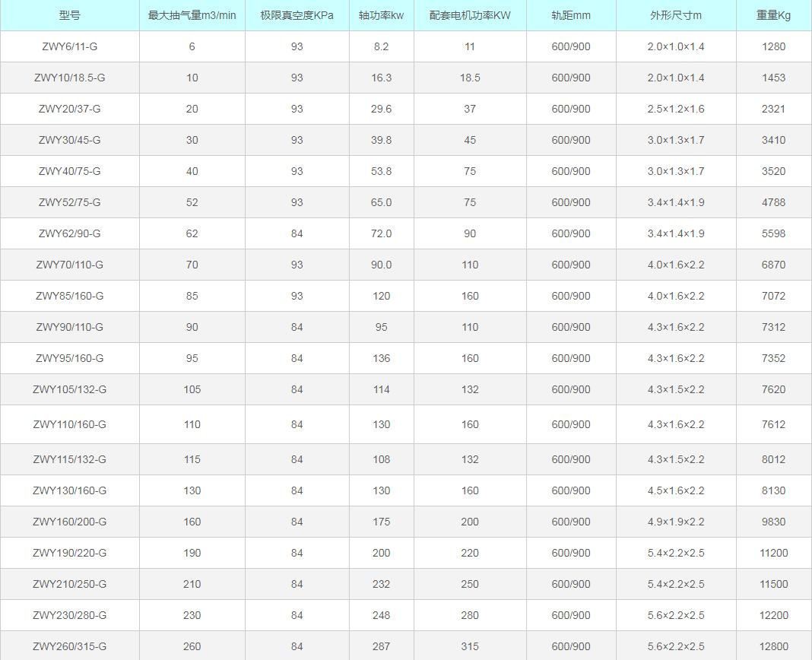Select model cell ZWY62/90-G
This screenshot has width=812, height=660.
(69, 233)
